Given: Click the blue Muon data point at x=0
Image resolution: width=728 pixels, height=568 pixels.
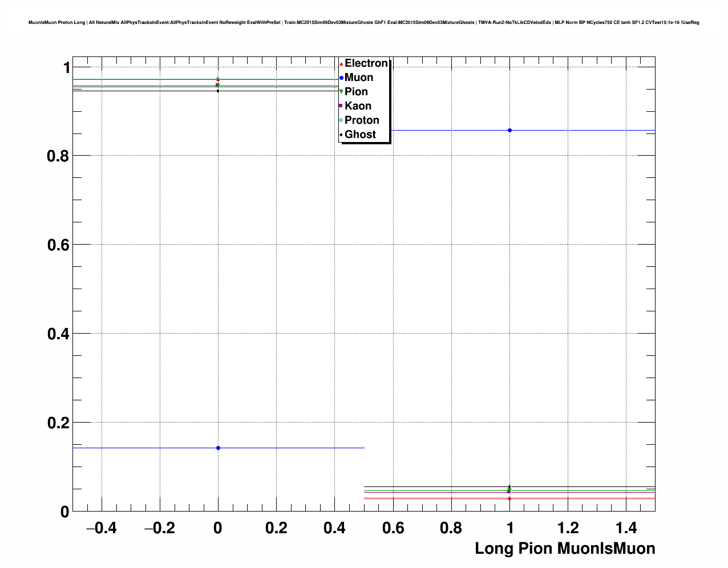Looking at the screenshot, I should (218, 448).
